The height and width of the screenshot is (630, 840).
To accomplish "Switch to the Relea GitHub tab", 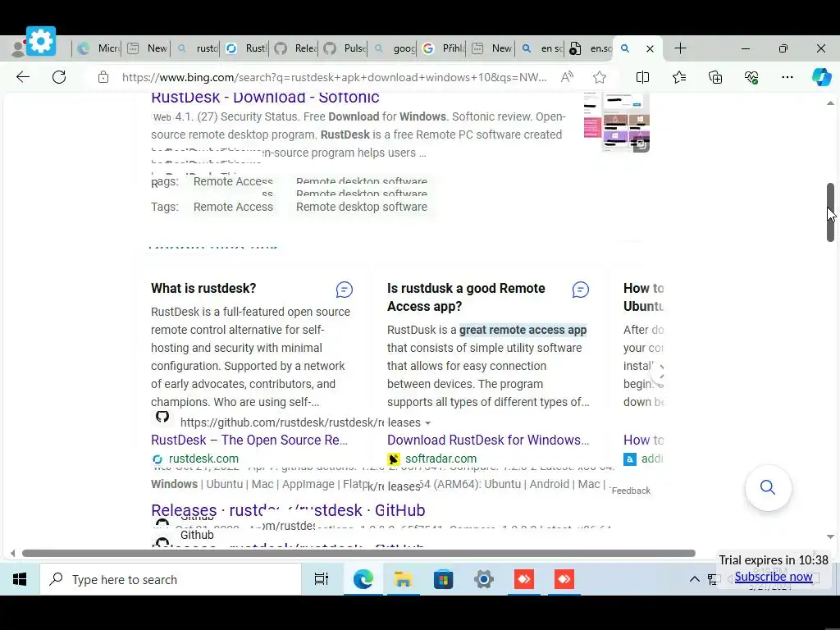I will point(295,48).
